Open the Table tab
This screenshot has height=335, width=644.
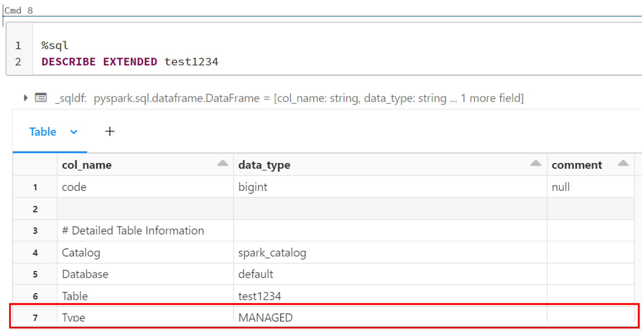point(43,132)
